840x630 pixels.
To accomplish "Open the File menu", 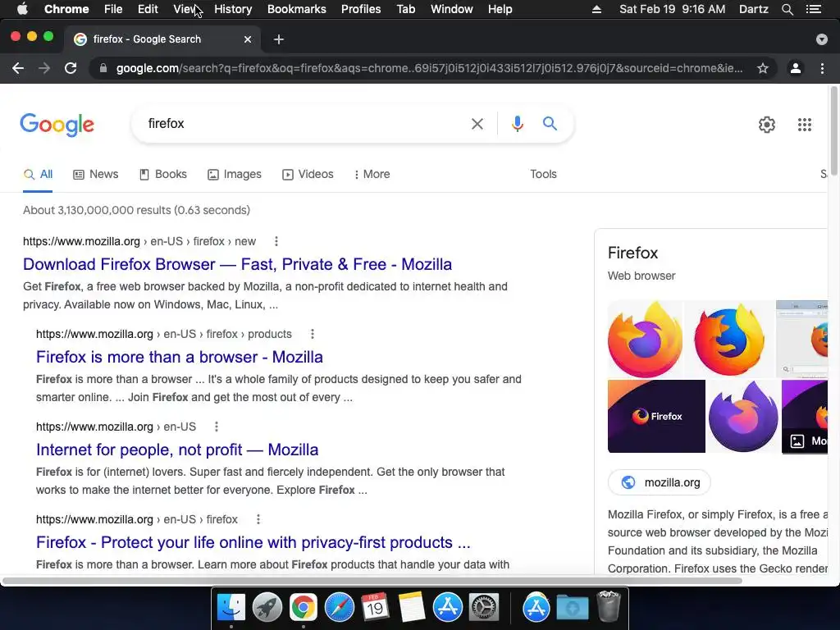I will click(x=113, y=9).
